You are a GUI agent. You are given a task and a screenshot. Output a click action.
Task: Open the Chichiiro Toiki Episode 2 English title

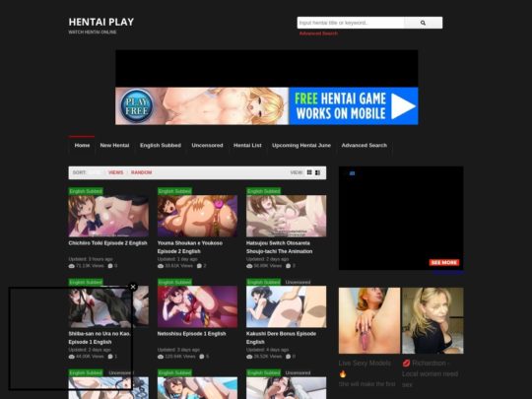(108, 243)
